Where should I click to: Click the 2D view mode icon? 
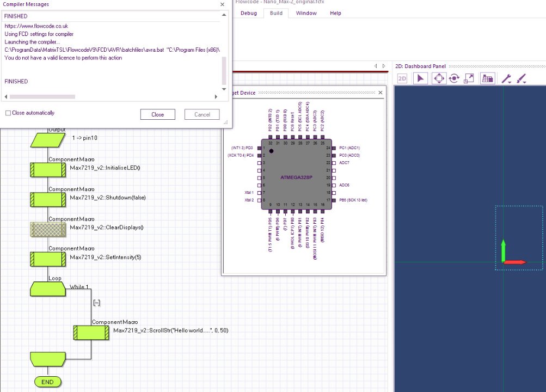tap(402, 78)
